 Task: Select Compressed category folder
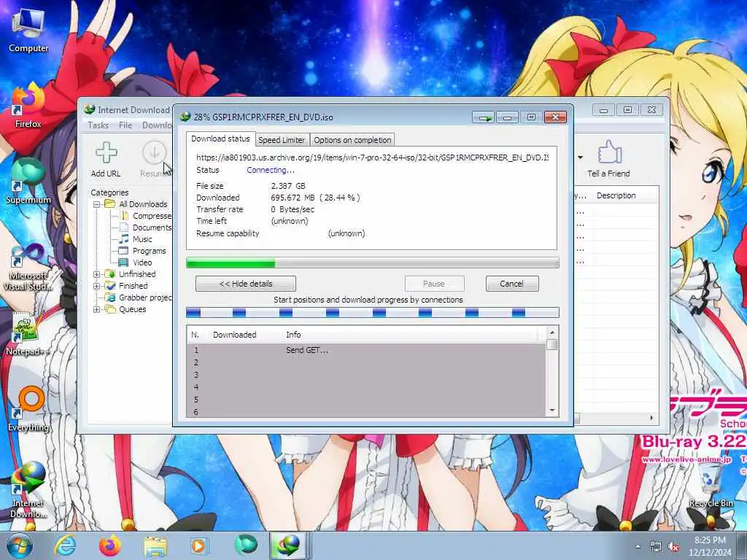click(x=146, y=216)
